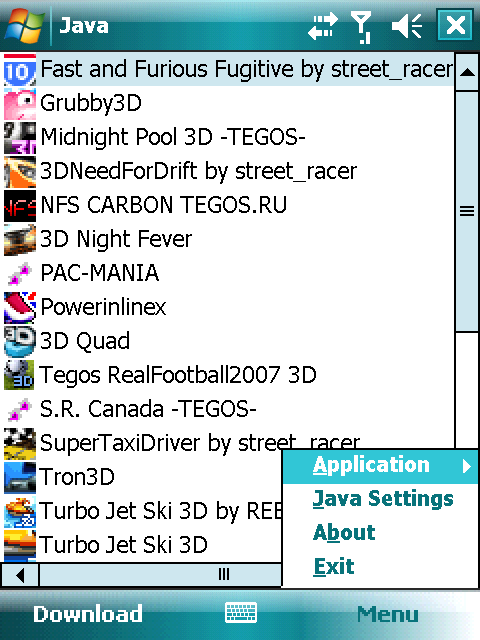Choose Exit in the popup menu

(x=334, y=567)
